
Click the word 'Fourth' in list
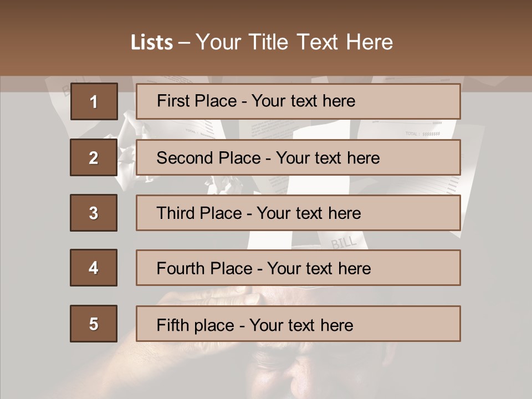tap(180, 268)
